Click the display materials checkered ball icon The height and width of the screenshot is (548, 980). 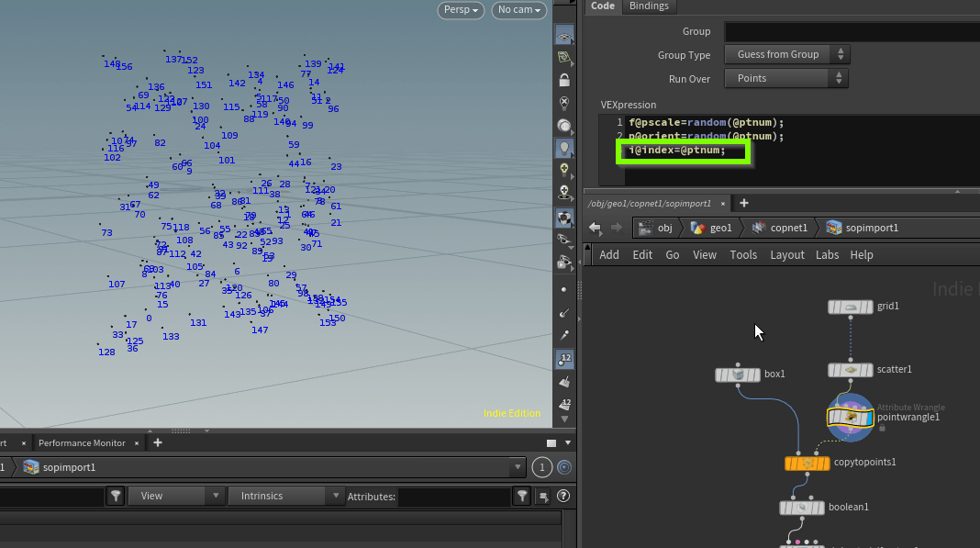[x=564, y=218]
